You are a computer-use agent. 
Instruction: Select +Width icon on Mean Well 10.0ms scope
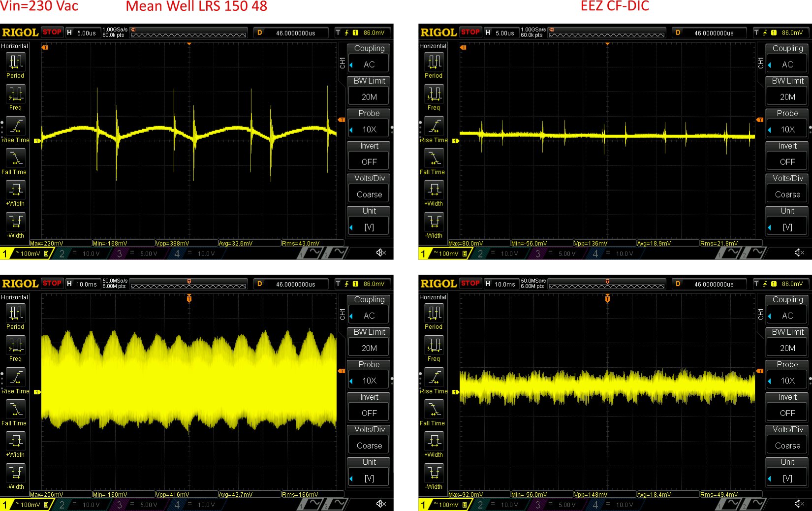16,441
